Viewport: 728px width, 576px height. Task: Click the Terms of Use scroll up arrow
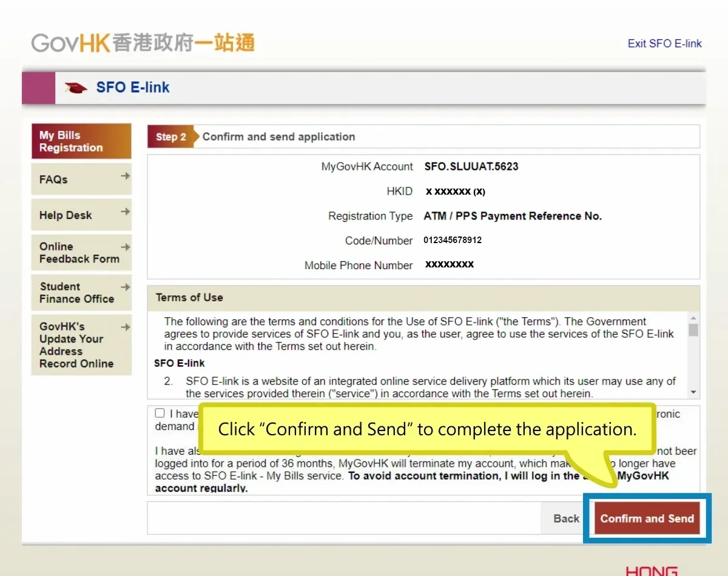point(693,318)
